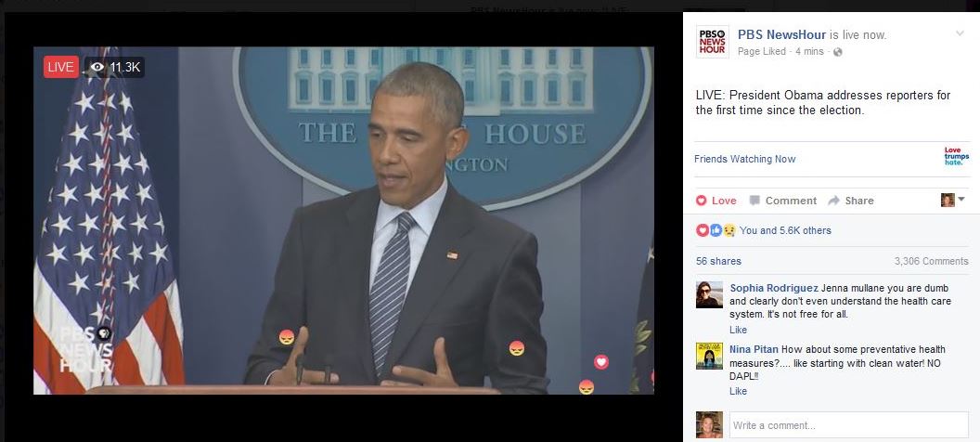Click Sophia Rodriguez's profile thumbnail
The image size is (980, 442).
click(x=709, y=294)
